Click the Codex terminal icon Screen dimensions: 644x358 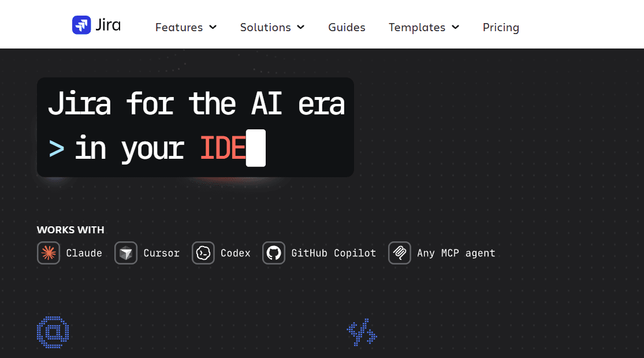pyautogui.click(x=203, y=253)
